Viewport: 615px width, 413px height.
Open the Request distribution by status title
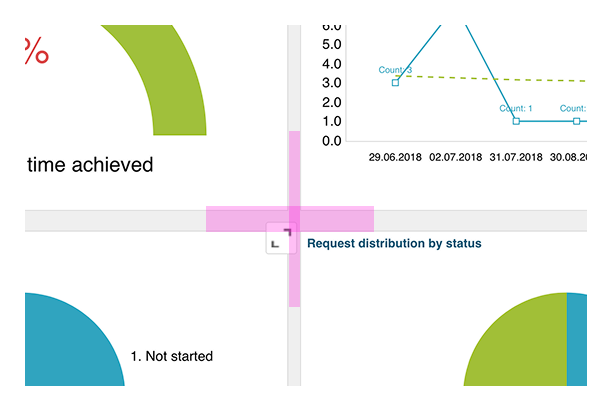tap(393, 243)
